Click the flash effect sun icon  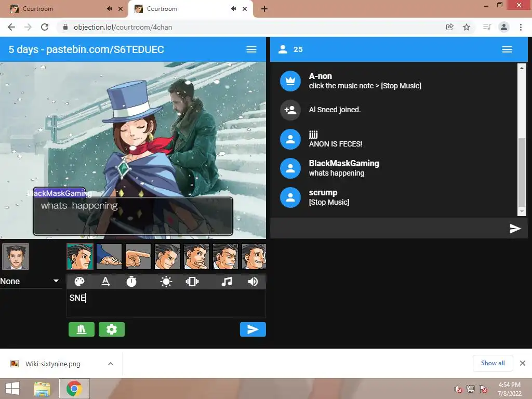[x=166, y=282]
